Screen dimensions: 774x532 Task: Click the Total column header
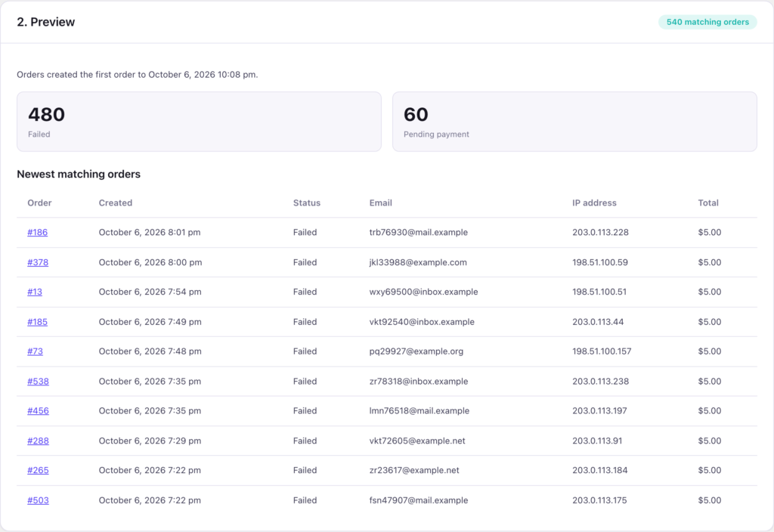[x=708, y=203]
